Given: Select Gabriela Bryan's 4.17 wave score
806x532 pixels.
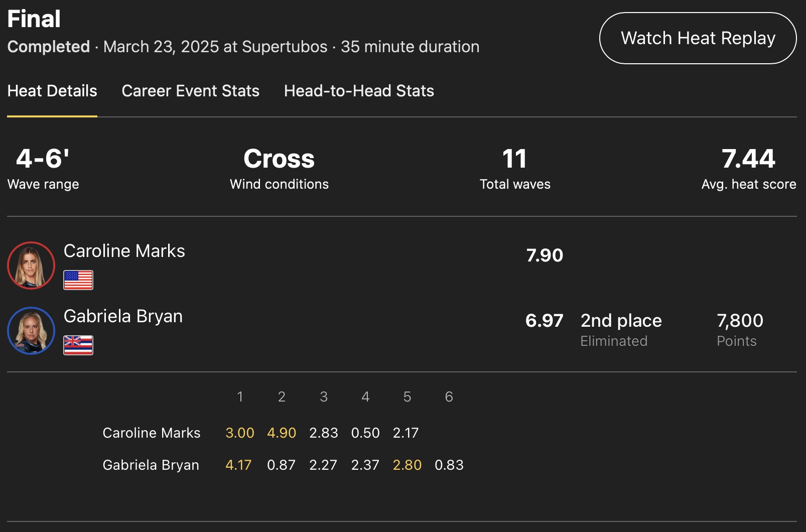Looking at the screenshot, I should click(x=238, y=465).
